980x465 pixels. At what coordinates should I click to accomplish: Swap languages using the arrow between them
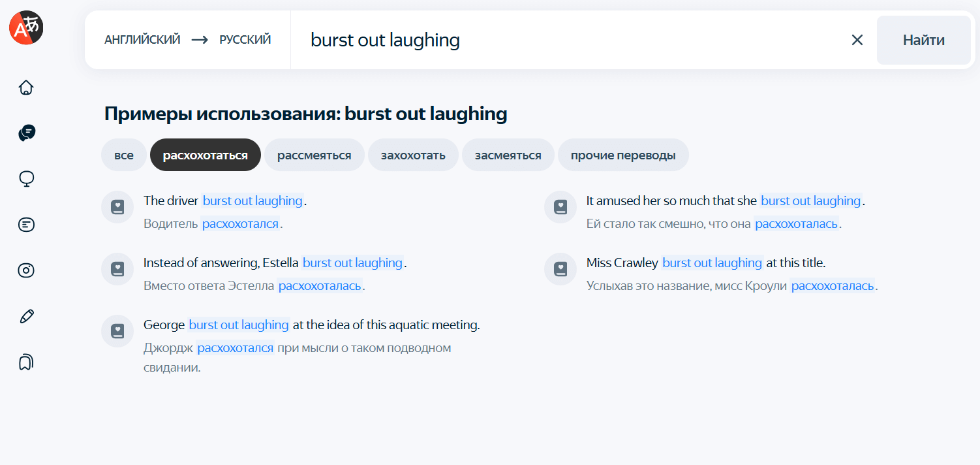click(200, 40)
